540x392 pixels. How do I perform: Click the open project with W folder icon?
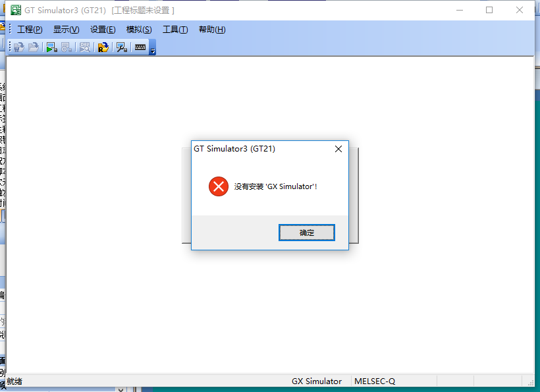pyautogui.click(x=19, y=47)
